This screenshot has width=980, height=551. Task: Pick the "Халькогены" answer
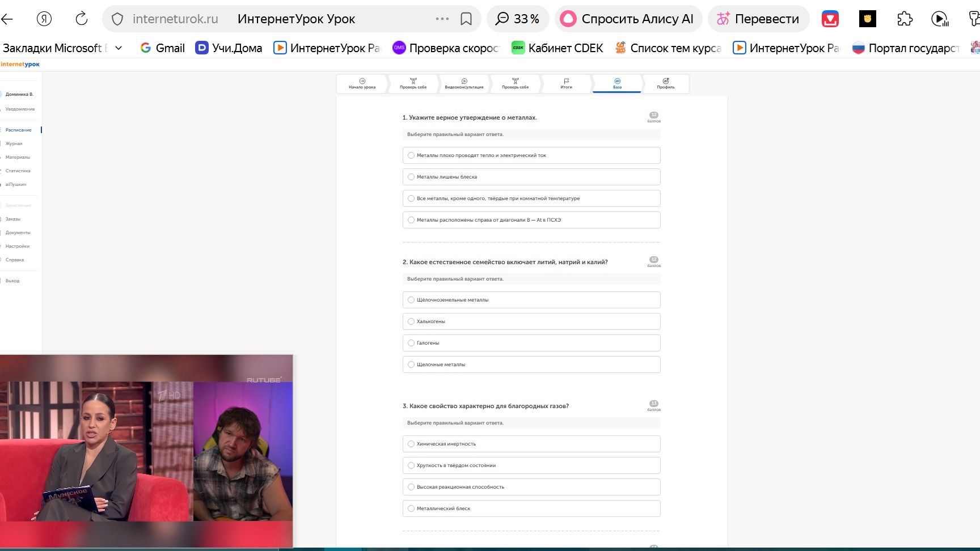531,321
